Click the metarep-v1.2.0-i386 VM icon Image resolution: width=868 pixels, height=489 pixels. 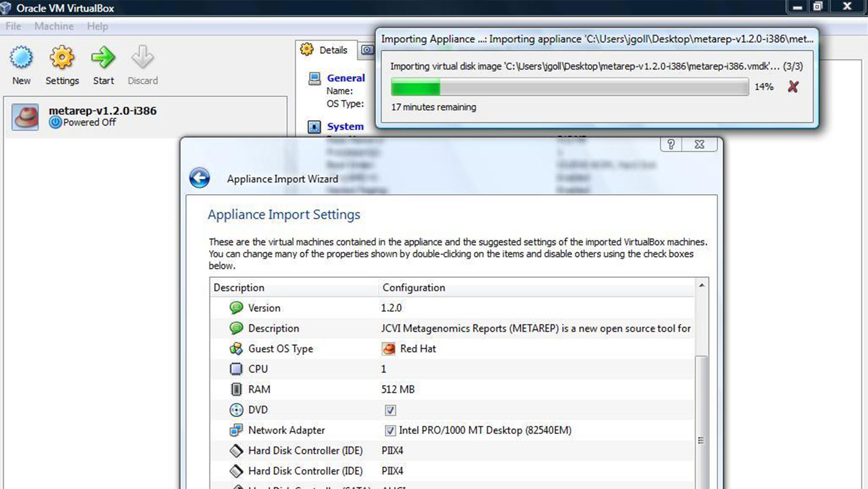click(x=25, y=117)
